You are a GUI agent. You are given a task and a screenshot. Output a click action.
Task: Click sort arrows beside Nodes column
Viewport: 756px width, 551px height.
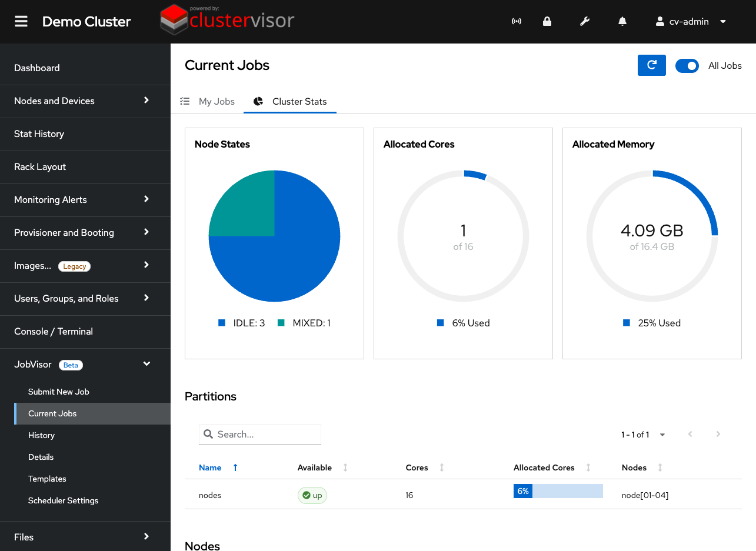660,467
